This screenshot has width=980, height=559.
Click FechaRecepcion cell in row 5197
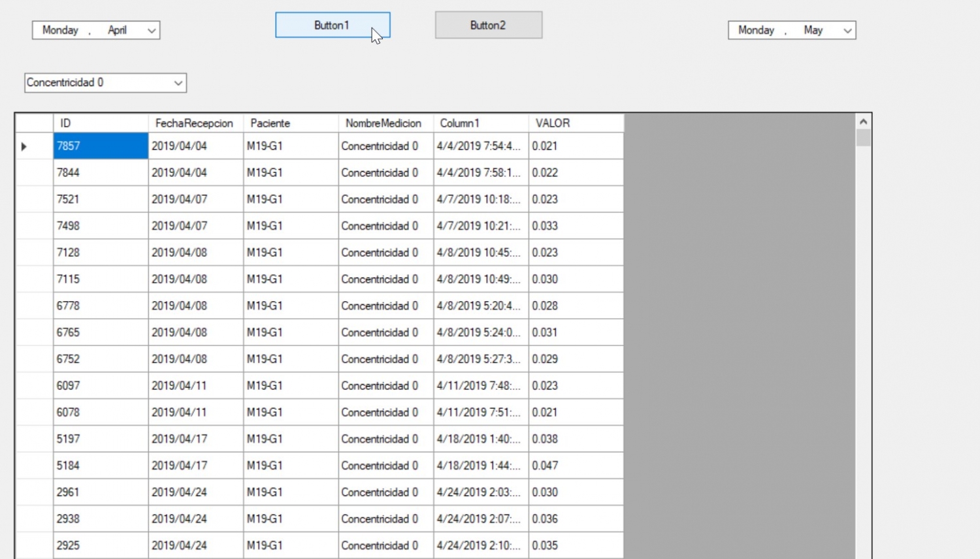coord(196,439)
